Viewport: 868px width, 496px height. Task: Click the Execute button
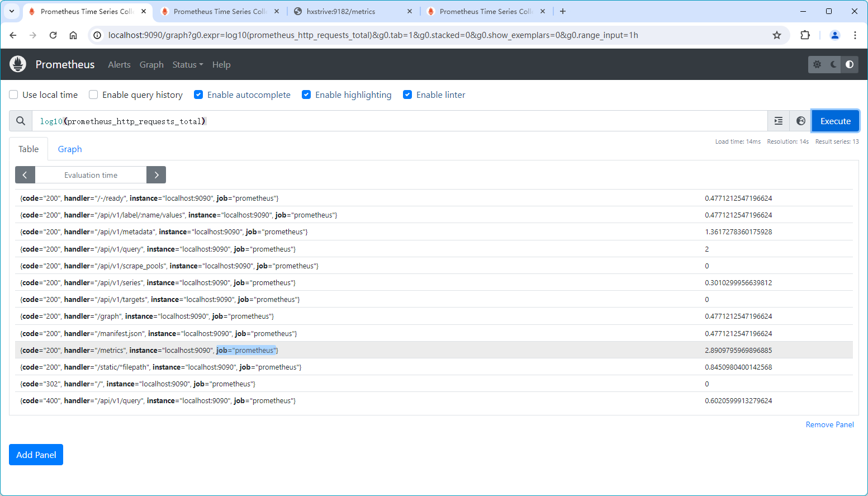tap(835, 121)
